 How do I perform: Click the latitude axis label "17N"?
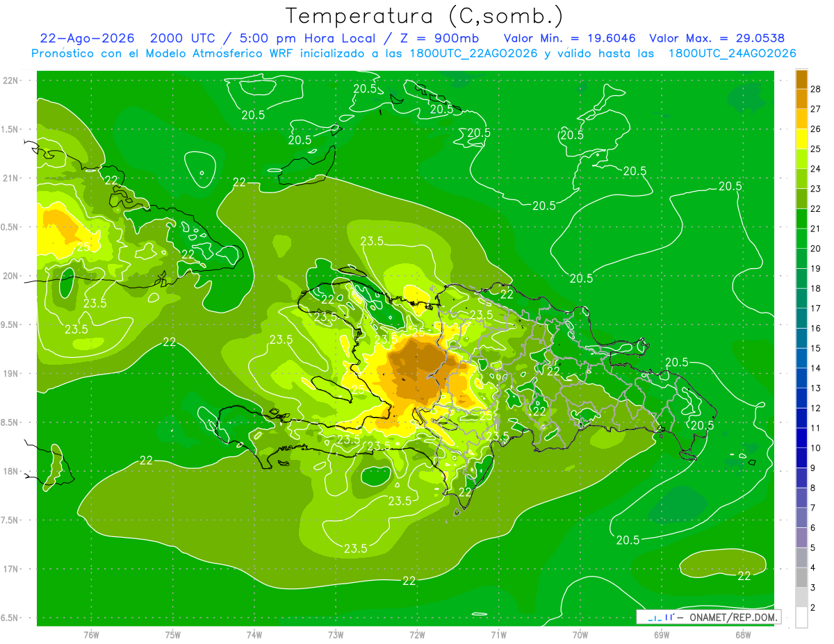[x=11, y=569]
